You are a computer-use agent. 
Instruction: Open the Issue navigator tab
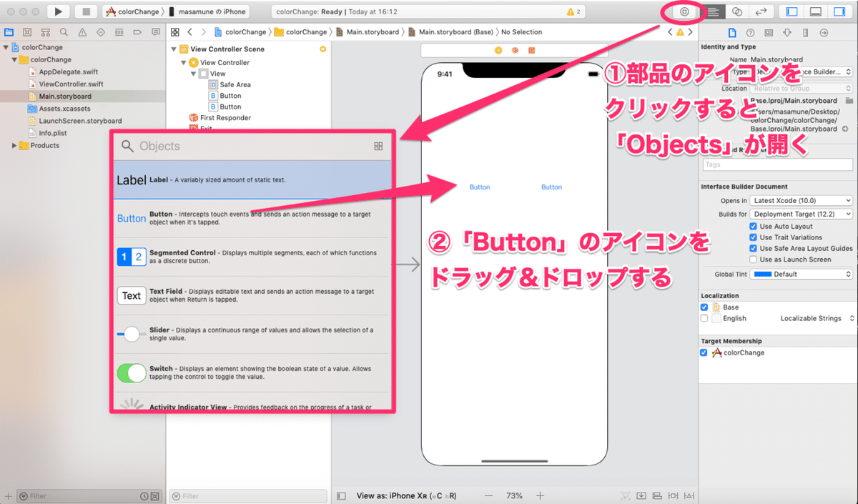[82, 32]
